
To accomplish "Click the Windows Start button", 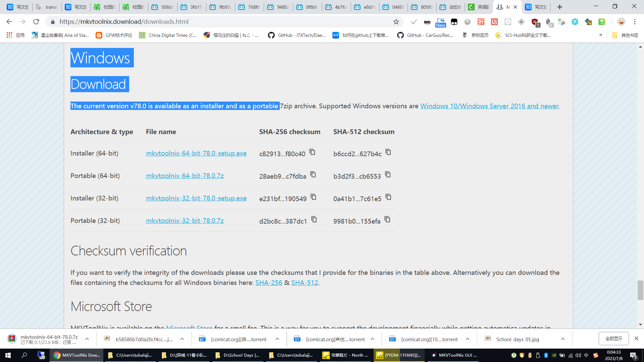I will tap(8, 355).
